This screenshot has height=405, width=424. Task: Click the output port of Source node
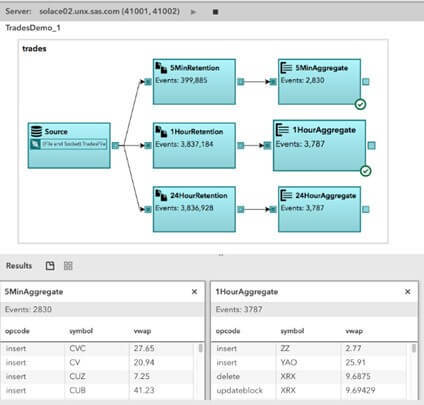[x=115, y=145]
